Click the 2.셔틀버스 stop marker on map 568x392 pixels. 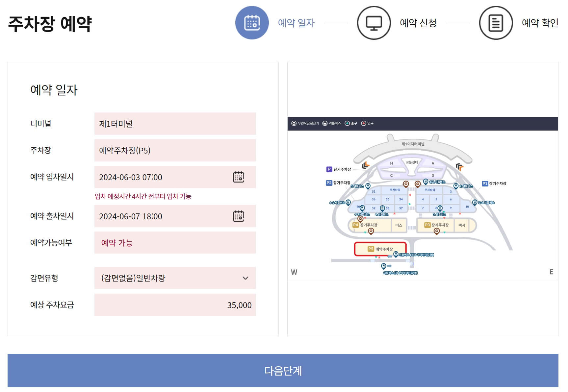coord(456,186)
